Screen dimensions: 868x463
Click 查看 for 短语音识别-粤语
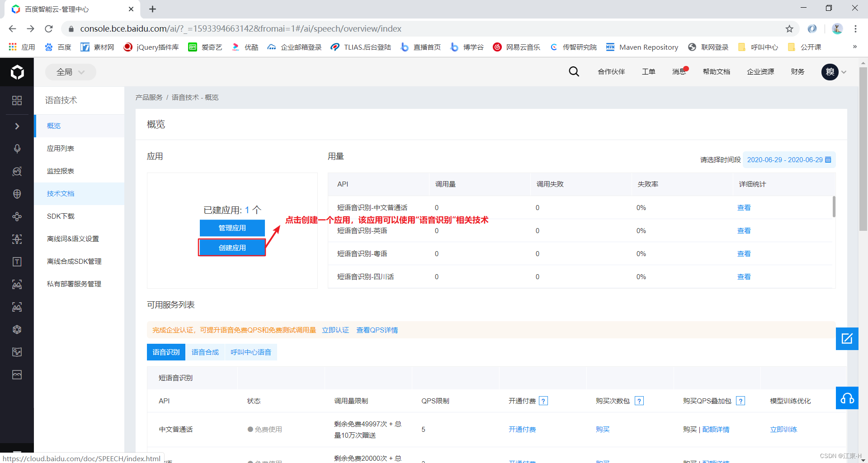(x=744, y=254)
